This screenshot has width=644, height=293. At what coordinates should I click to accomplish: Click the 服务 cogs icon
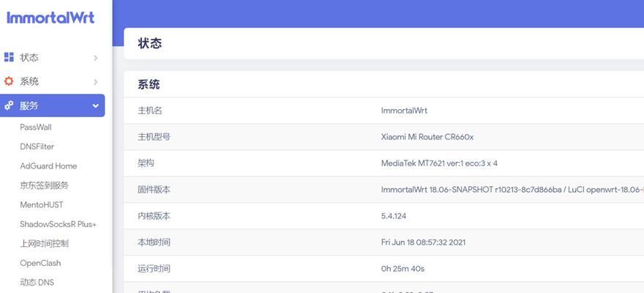click(x=9, y=105)
